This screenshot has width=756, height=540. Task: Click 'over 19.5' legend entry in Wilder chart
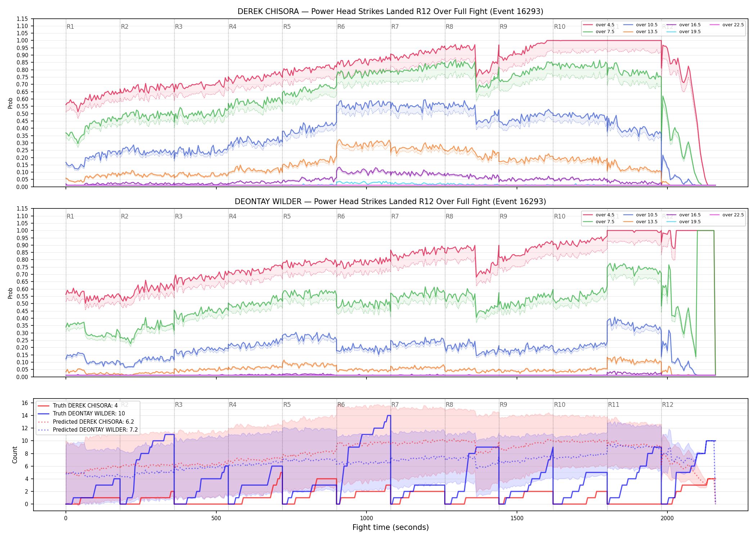pos(684,222)
